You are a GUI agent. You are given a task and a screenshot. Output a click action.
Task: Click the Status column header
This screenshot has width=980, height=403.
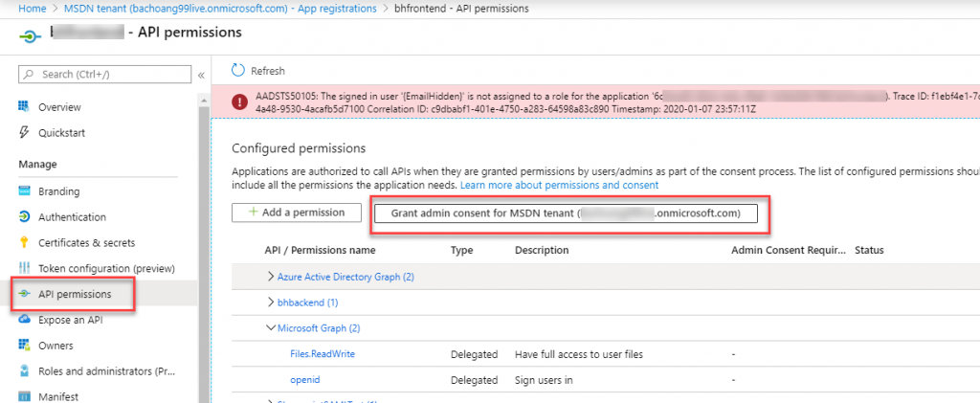click(869, 250)
